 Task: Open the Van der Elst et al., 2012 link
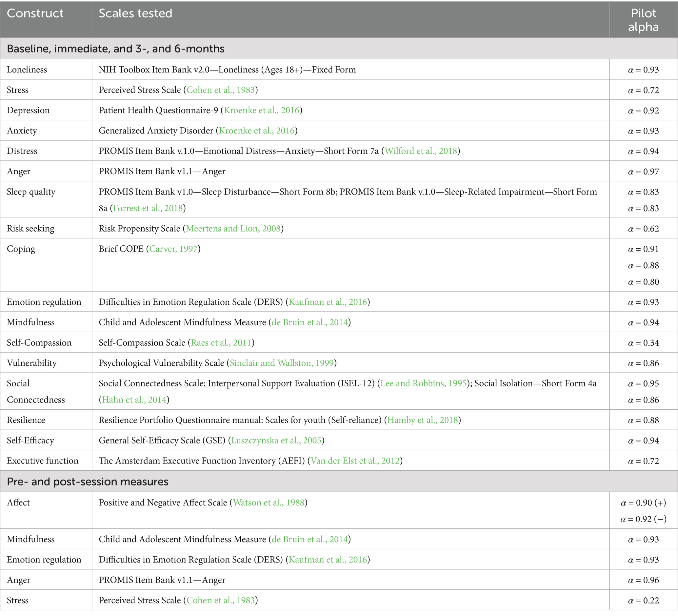(x=355, y=461)
